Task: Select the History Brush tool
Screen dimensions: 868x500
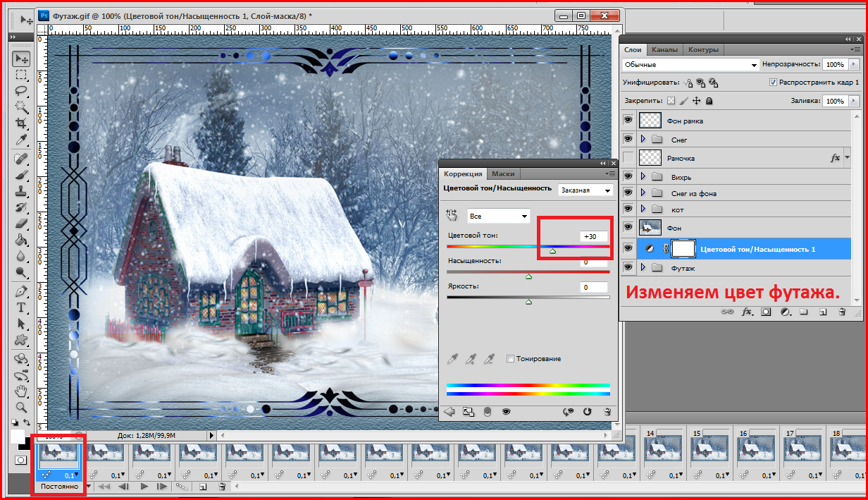Action: [22, 207]
